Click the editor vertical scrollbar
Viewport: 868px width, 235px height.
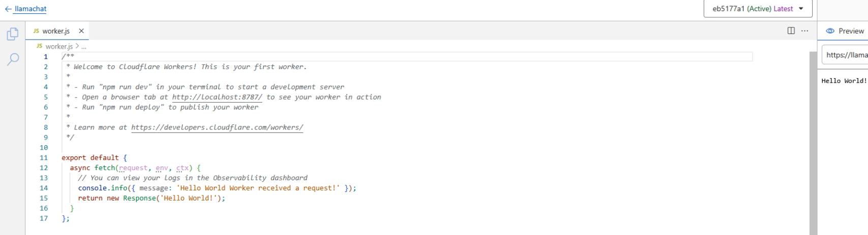click(x=813, y=142)
